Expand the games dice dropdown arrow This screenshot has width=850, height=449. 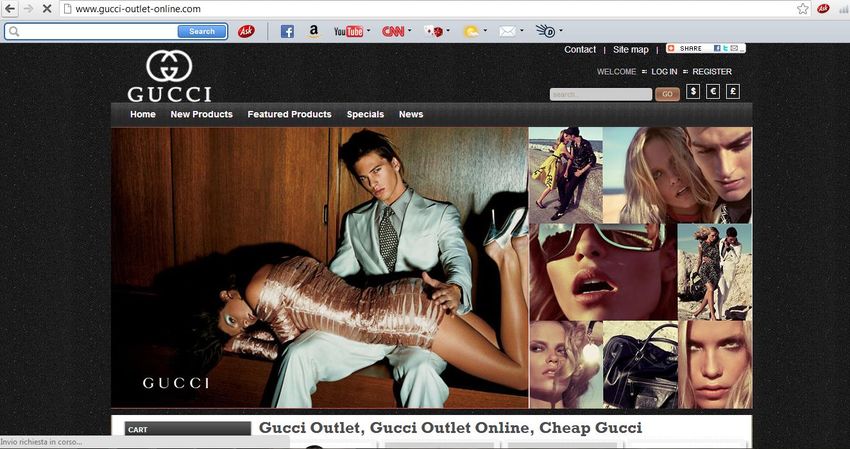[x=448, y=30]
